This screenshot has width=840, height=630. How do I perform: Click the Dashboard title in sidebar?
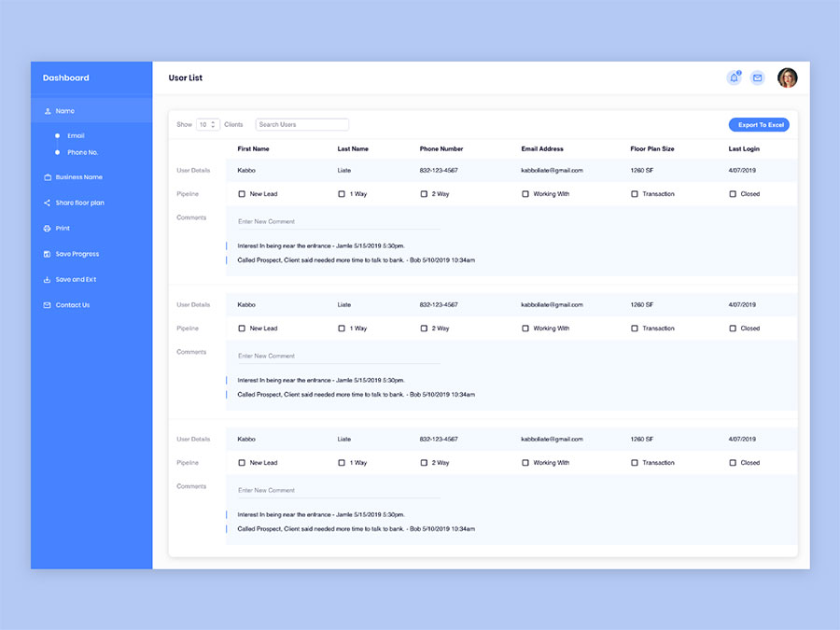[66, 77]
